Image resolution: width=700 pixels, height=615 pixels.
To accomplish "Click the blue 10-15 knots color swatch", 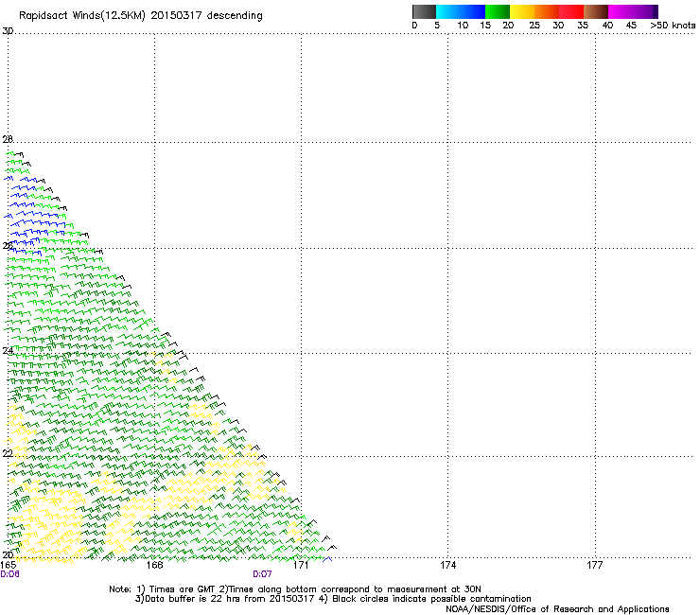I will [x=473, y=11].
